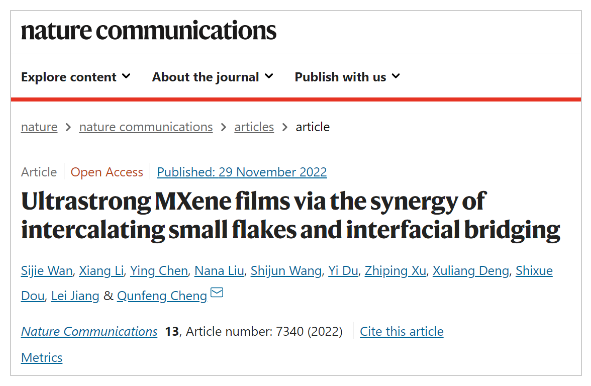
Task: Open the About the journal menu
Action: coord(213,77)
